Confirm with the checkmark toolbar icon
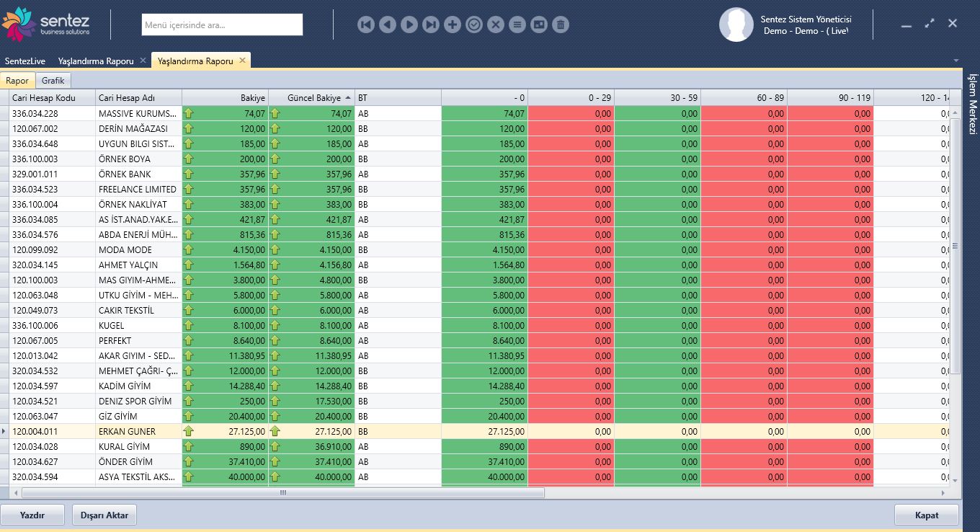The image size is (980, 532). (474, 25)
